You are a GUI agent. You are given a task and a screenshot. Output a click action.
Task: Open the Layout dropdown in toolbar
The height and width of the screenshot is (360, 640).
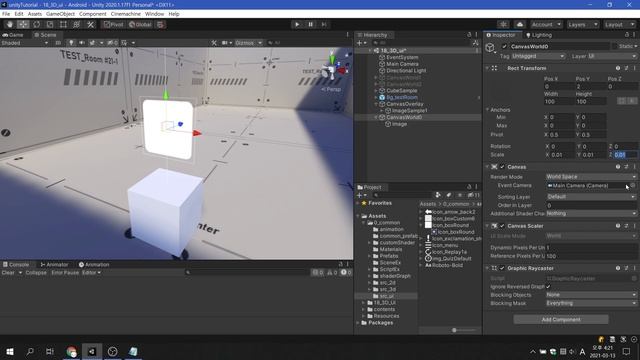pos(619,24)
